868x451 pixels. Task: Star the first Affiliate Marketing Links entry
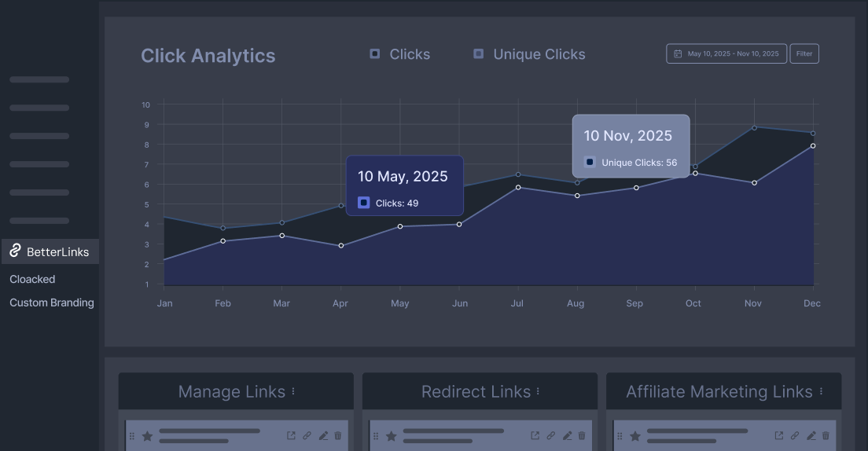[x=634, y=435]
